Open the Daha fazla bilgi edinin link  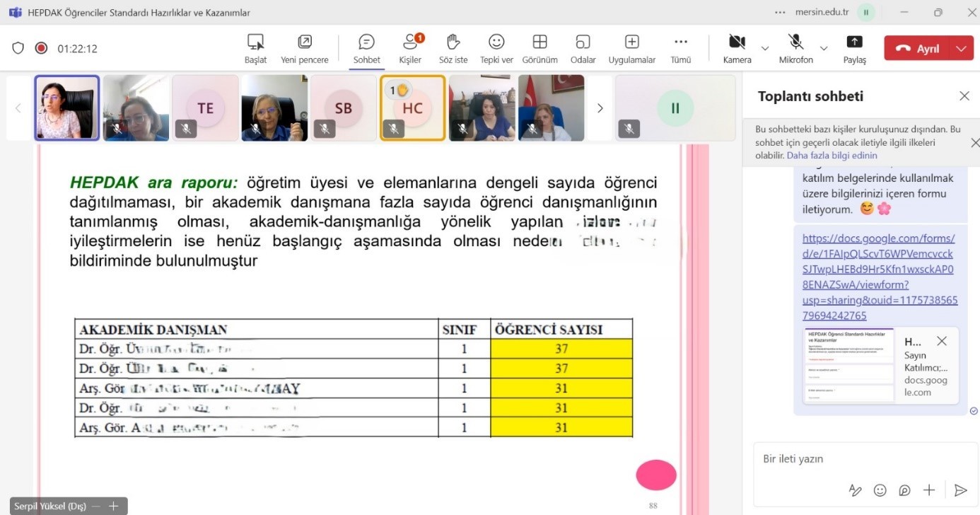(832, 156)
